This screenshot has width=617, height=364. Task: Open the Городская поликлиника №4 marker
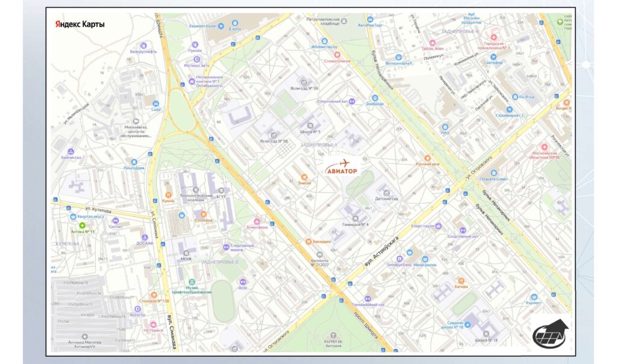pos(493,37)
